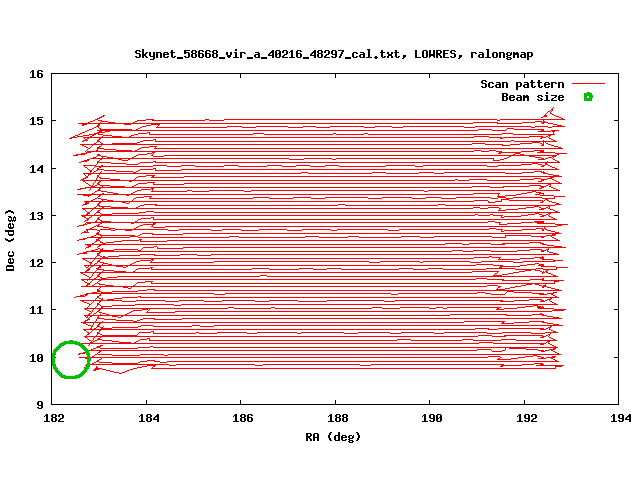Click the 'Dec (deg)' axis label
This screenshot has width=640, height=480.
tap(10, 240)
